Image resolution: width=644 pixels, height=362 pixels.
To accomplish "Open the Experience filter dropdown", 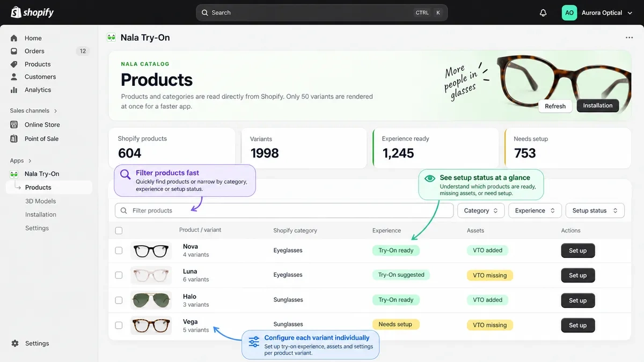I will click(x=535, y=211).
